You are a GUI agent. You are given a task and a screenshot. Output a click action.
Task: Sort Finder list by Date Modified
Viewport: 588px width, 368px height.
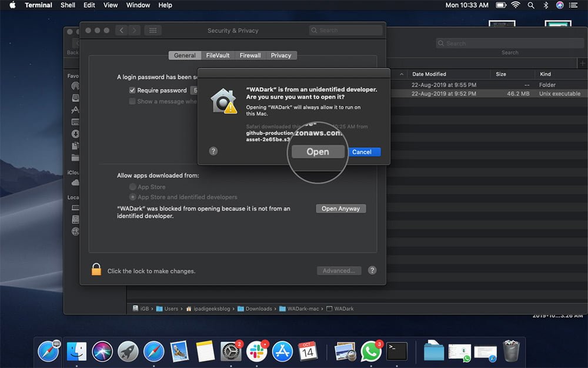[429, 74]
